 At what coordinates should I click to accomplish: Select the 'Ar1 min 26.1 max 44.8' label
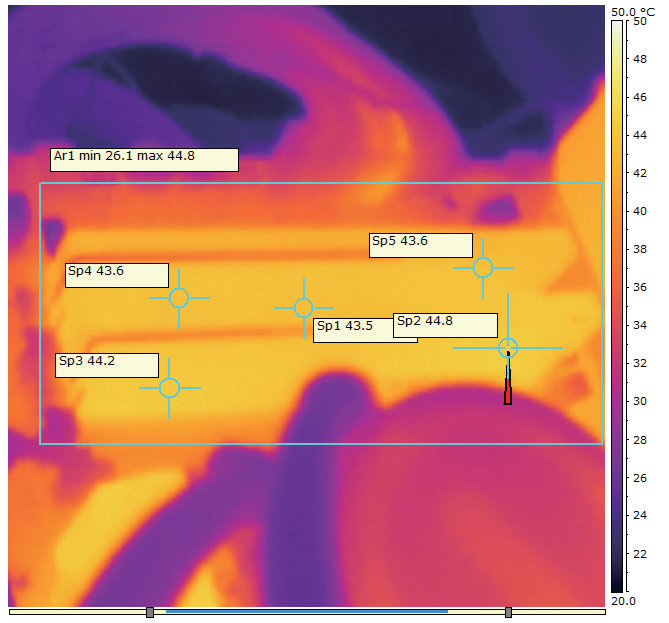tap(144, 160)
